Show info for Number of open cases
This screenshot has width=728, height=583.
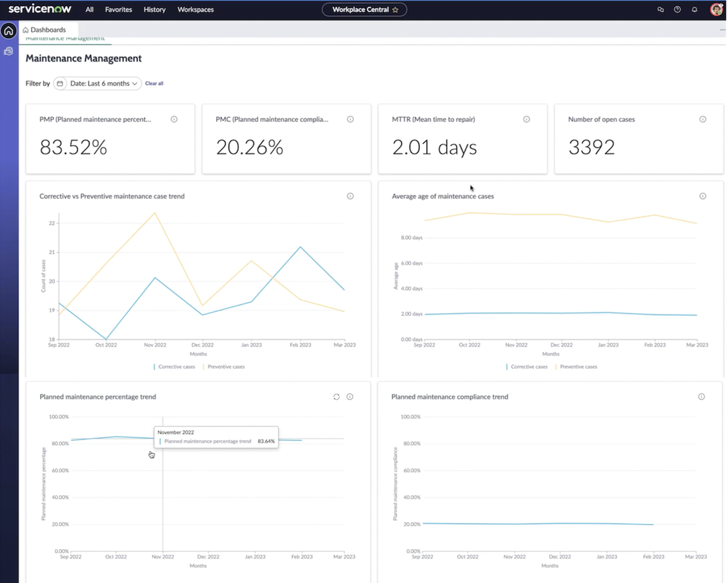(703, 119)
